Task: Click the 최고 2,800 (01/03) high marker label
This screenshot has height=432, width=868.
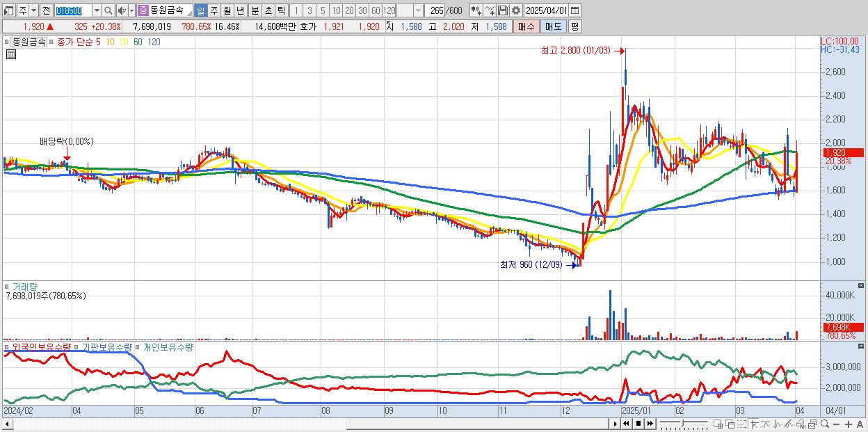Action: (x=575, y=51)
